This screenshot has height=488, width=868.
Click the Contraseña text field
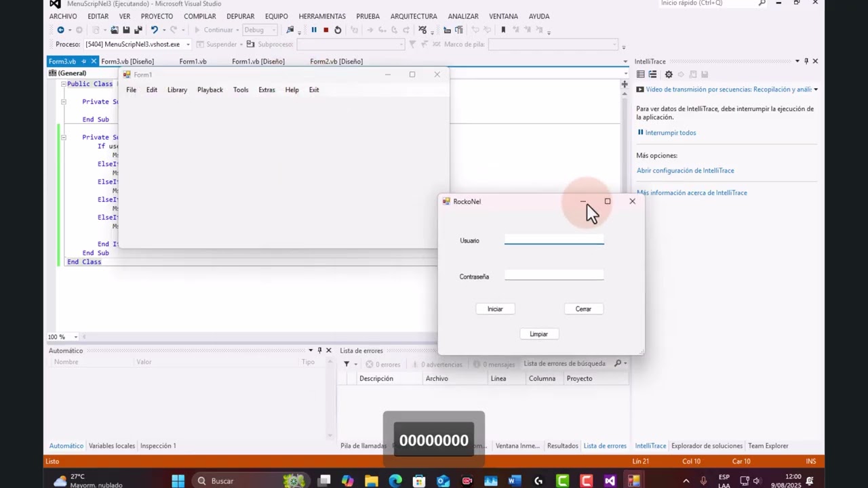pos(554,274)
